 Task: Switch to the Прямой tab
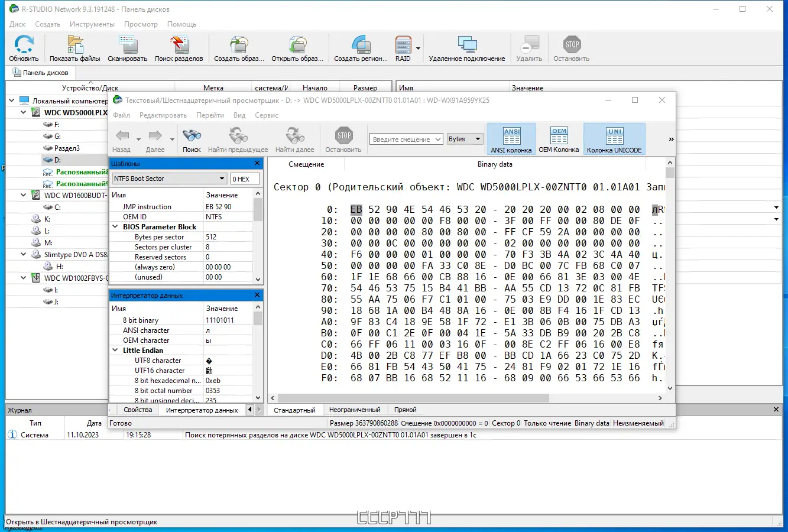[x=406, y=410]
